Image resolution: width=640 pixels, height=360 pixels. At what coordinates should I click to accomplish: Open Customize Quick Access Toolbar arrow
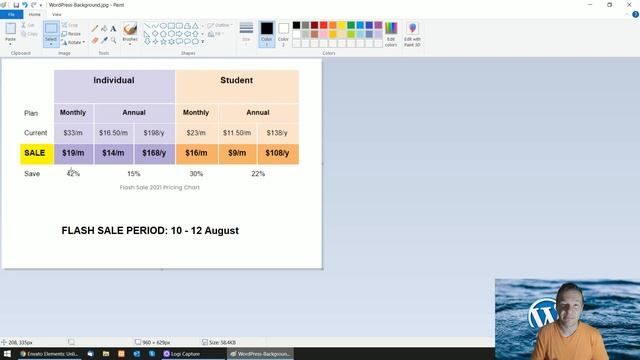click(x=41, y=5)
